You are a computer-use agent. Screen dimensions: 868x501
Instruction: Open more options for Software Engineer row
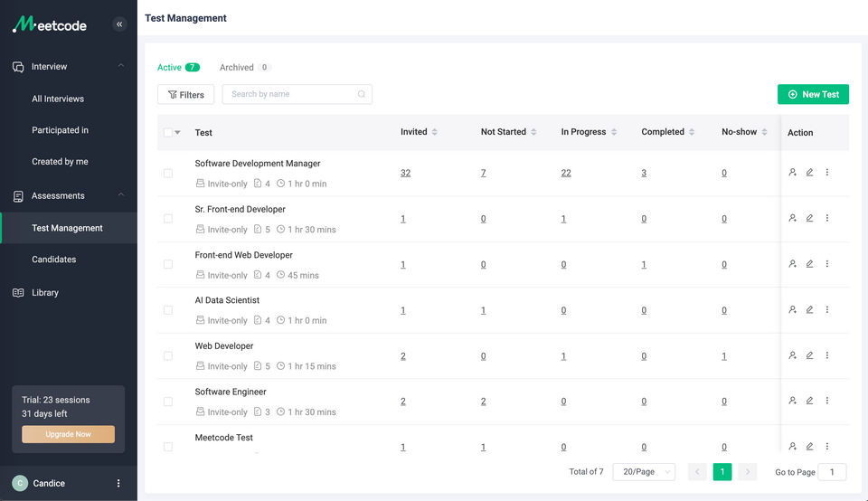(827, 401)
